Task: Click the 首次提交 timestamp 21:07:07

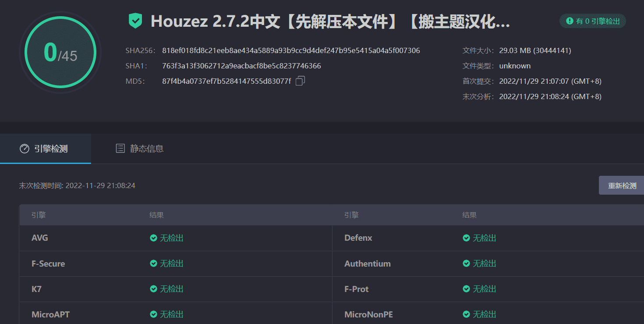Action: [550, 81]
